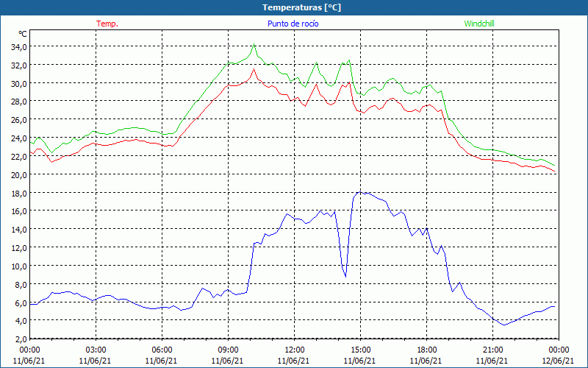Click the green Windchill peak near 10:00
The image size is (588, 368).
[254, 44]
